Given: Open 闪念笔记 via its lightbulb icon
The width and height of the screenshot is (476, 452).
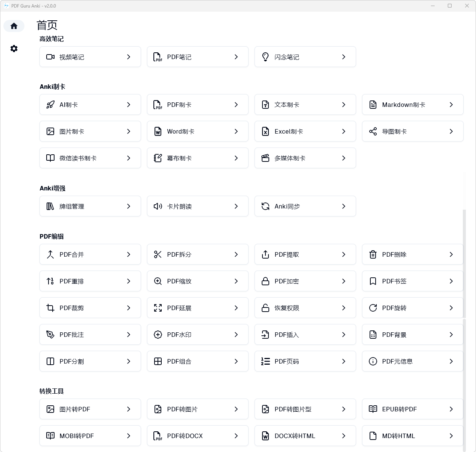Looking at the screenshot, I should pos(265,57).
